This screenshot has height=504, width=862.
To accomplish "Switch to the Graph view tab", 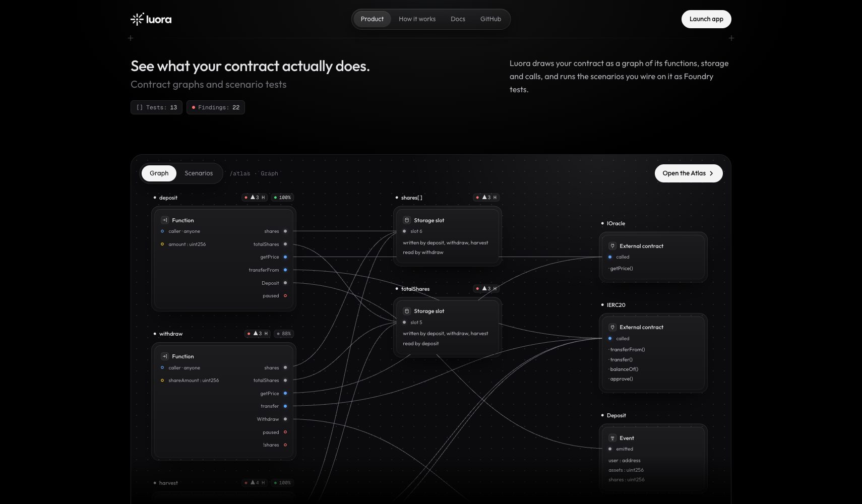I will tap(159, 173).
